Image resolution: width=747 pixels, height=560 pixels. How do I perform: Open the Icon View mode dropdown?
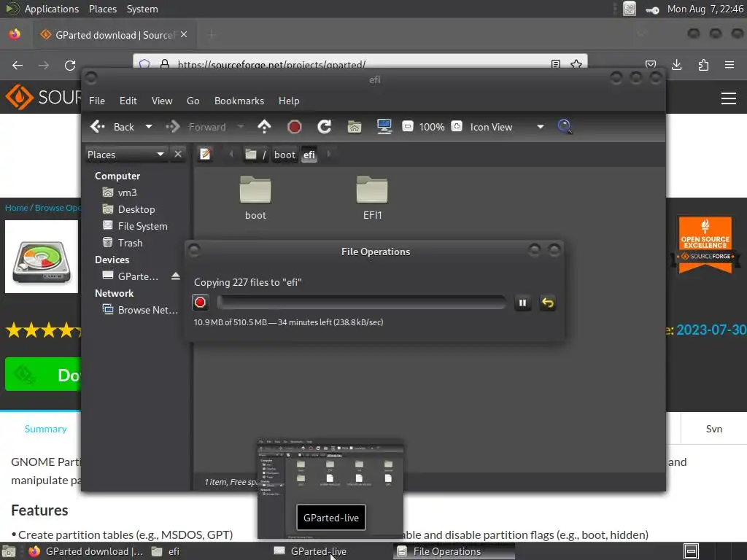[x=507, y=127]
